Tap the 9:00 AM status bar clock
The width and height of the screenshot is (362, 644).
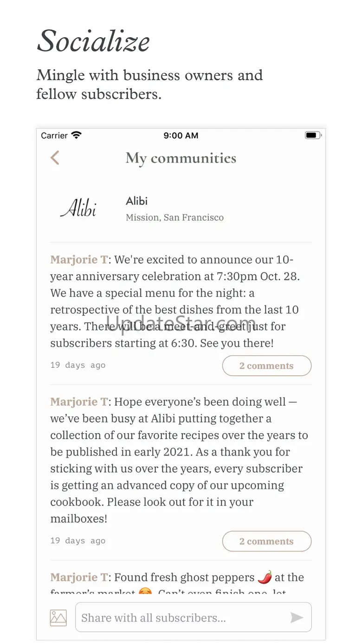pos(181,136)
